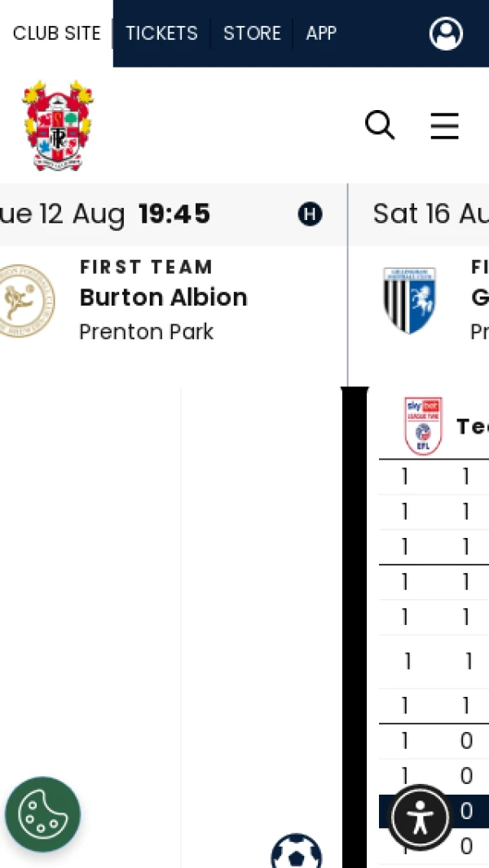
Task: Open the cookie preferences button
Action: [42, 813]
